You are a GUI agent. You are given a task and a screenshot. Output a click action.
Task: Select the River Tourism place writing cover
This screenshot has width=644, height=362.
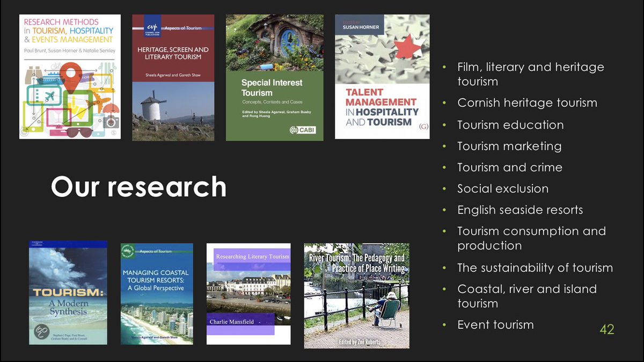[x=356, y=296]
